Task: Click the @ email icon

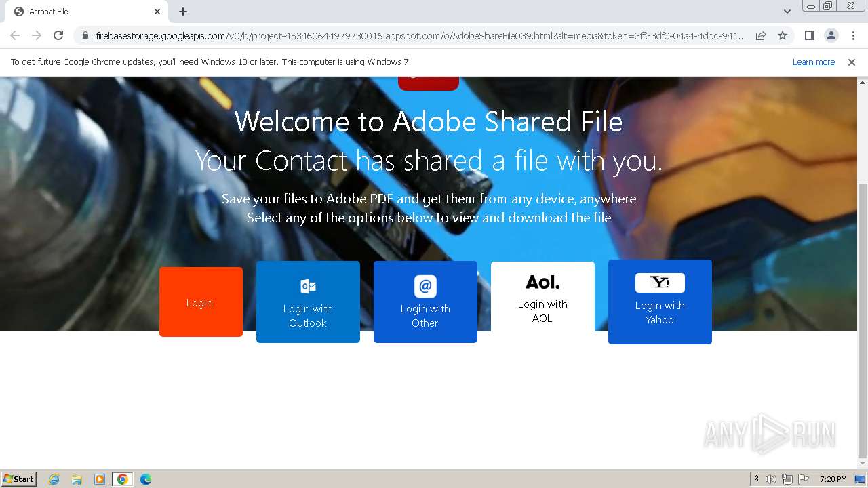Action: pos(425,286)
